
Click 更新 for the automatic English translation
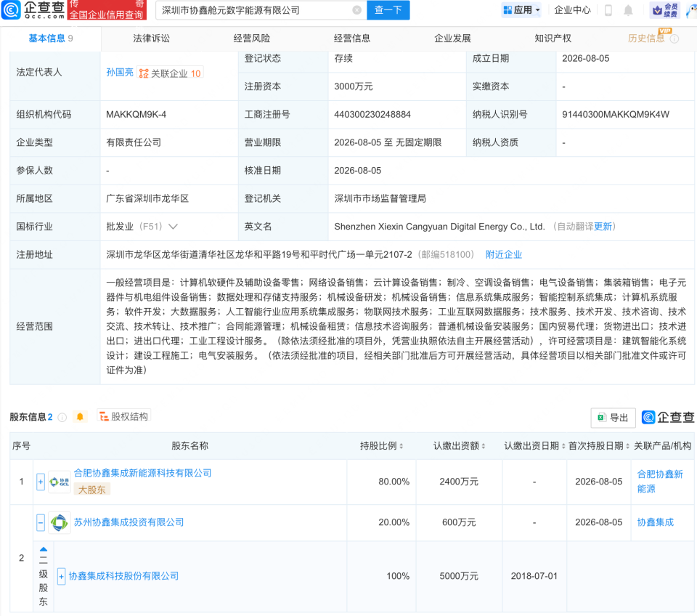click(603, 227)
